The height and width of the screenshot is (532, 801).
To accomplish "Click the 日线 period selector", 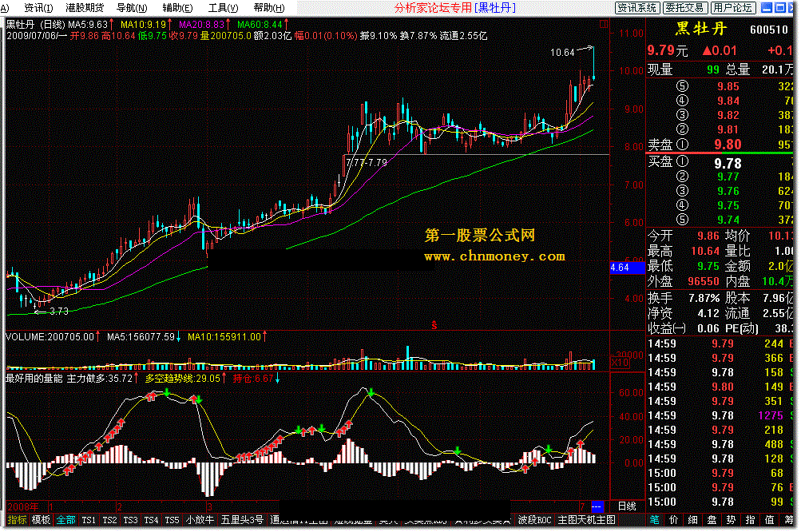I will coord(627,506).
